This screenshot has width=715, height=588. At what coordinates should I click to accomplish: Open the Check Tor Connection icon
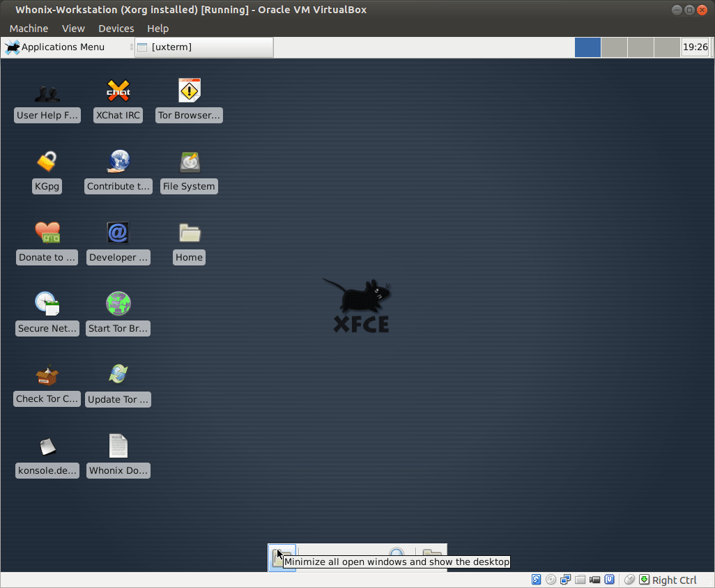(x=47, y=375)
